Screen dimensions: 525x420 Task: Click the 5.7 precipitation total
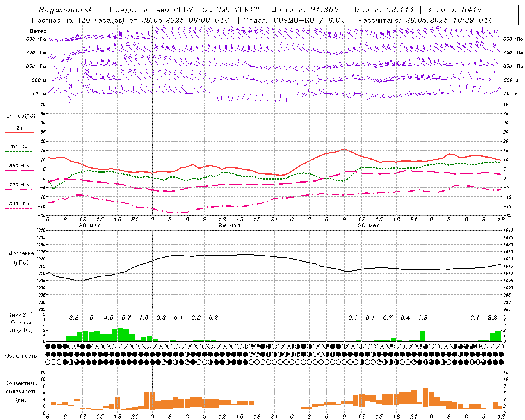tap(126, 318)
